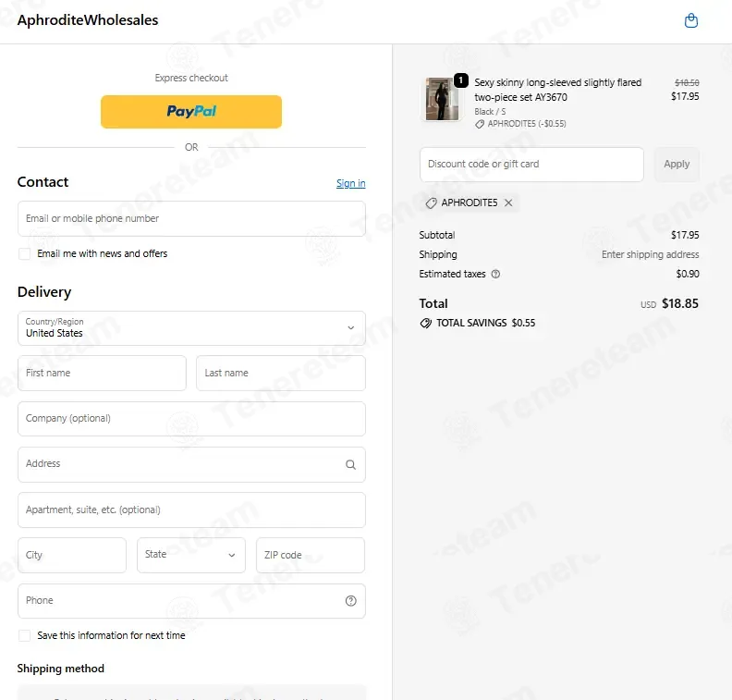Click the discount tag icon beside APHRODITE5 chip

pos(432,203)
